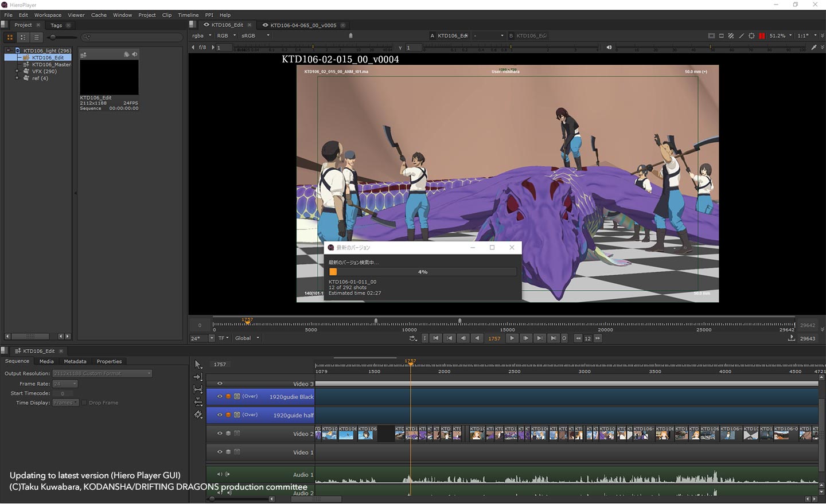Image resolution: width=826 pixels, height=504 pixels.
Task: Open the TF time format dropdown
Action: coord(223,338)
